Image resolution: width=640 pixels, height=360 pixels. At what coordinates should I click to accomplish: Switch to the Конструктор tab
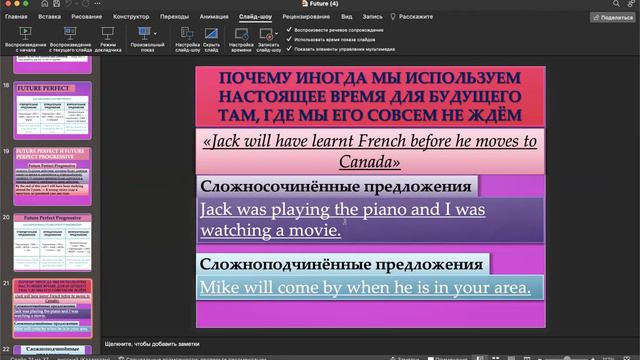(131, 17)
